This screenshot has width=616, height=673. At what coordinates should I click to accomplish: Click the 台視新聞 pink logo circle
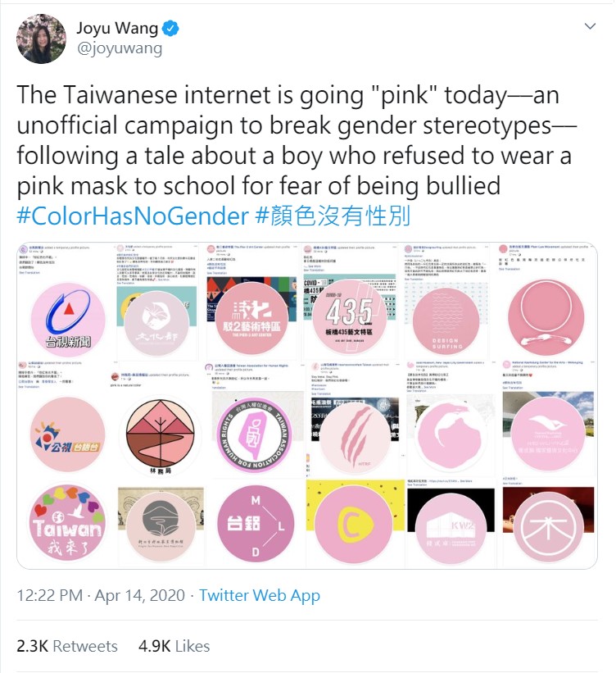click(68, 319)
